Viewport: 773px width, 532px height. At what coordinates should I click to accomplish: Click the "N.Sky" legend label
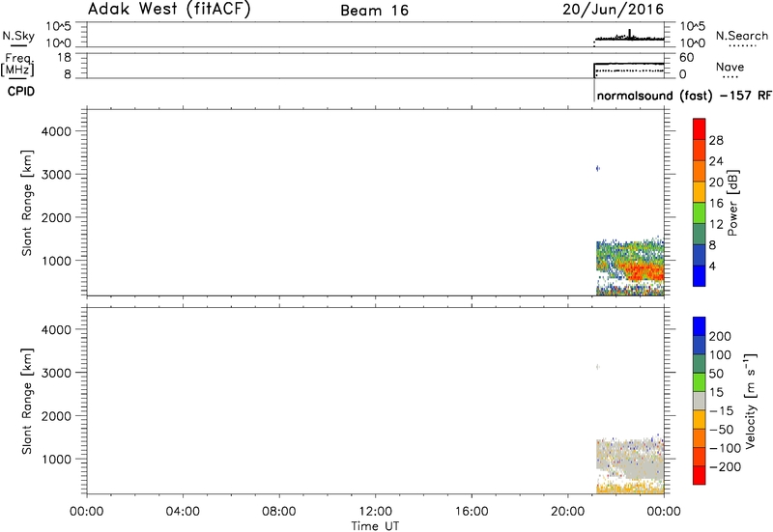[x=18, y=36]
